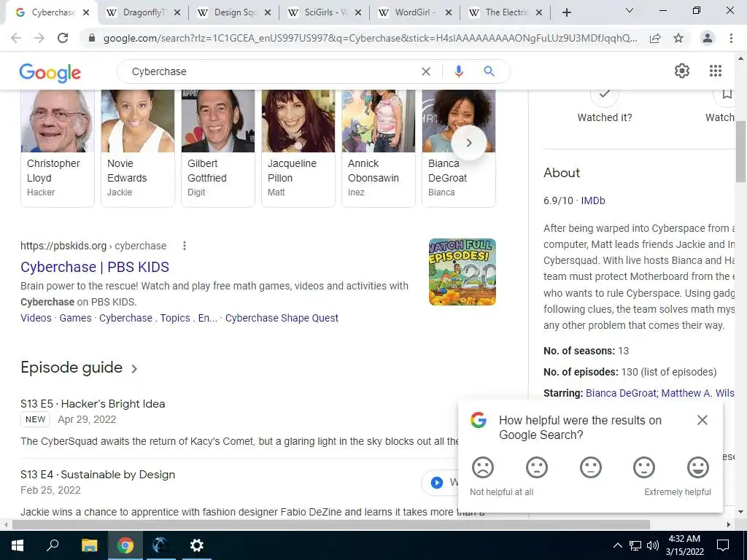Viewport: 747px width, 560px height.
Task: Select the neutral face rating
Action: coord(590,467)
